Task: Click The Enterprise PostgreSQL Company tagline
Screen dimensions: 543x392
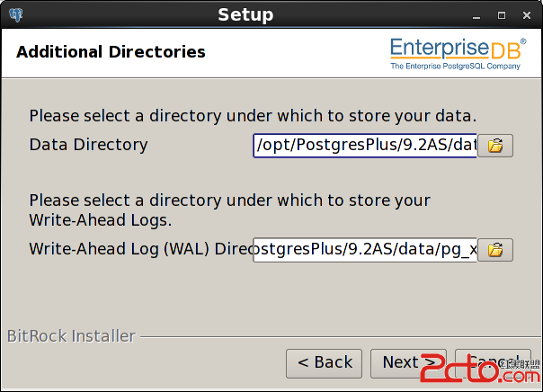Action: [456, 67]
